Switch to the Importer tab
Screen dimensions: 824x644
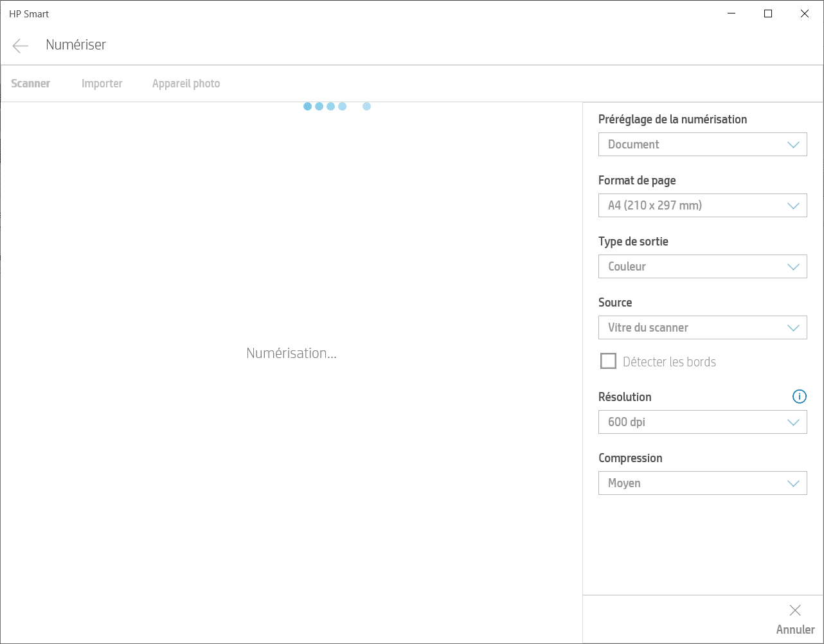point(102,83)
